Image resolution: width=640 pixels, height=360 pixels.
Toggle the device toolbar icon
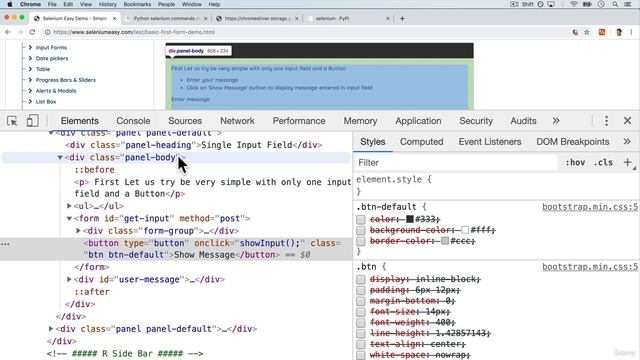tap(32, 121)
